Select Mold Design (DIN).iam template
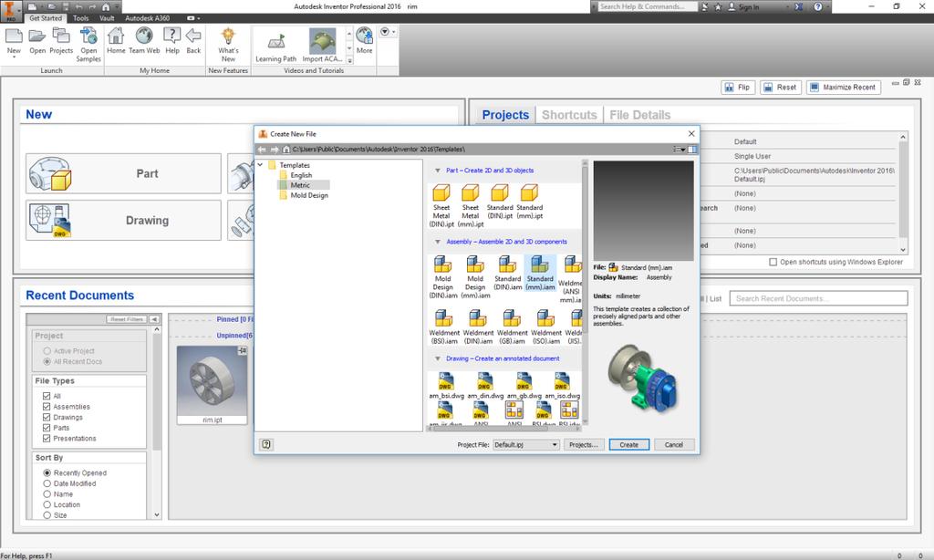934x560 pixels. (442, 277)
